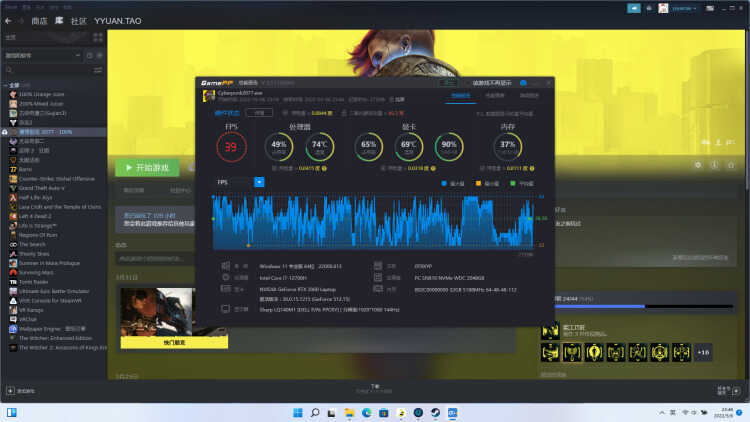Open the Steam account name dropdown
This screenshot has width=750, height=422.
pyautogui.click(x=684, y=8)
